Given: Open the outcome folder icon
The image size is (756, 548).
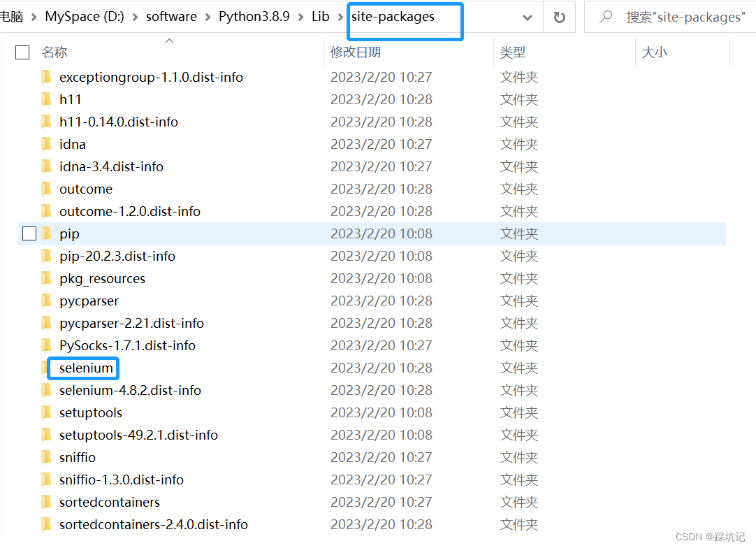Looking at the screenshot, I should click(46, 189).
